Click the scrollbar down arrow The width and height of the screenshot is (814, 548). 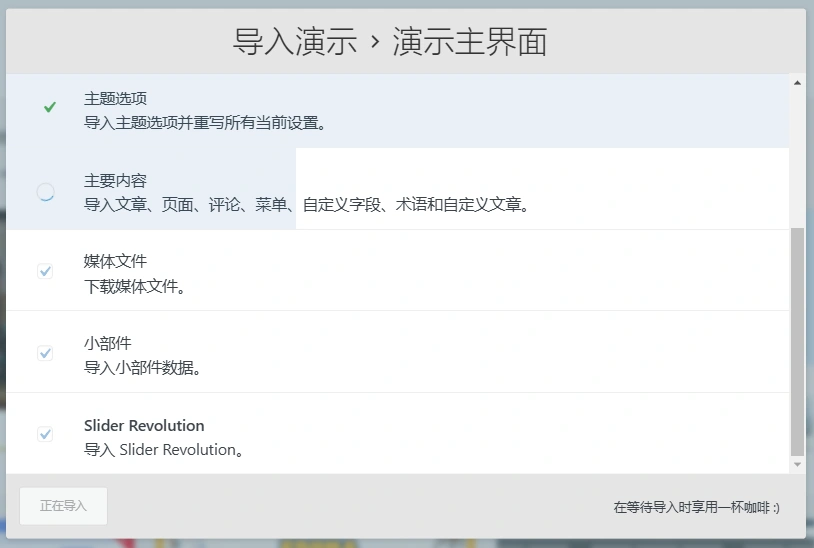pos(797,464)
